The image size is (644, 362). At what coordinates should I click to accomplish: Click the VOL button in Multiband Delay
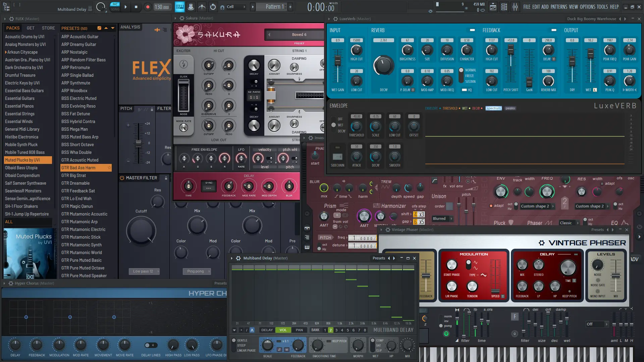(283, 330)
